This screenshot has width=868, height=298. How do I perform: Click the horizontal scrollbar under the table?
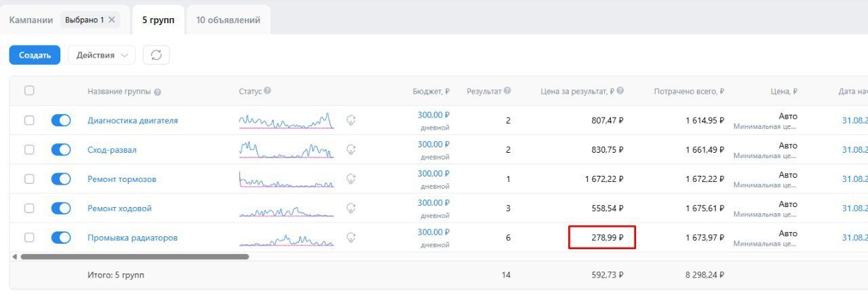(134, 257)
